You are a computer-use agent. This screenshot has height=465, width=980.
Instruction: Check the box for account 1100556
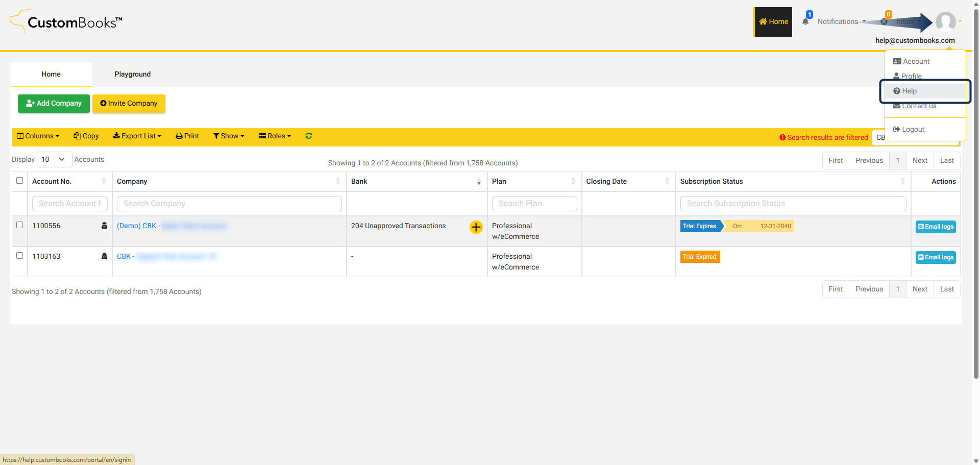[20, 225]
